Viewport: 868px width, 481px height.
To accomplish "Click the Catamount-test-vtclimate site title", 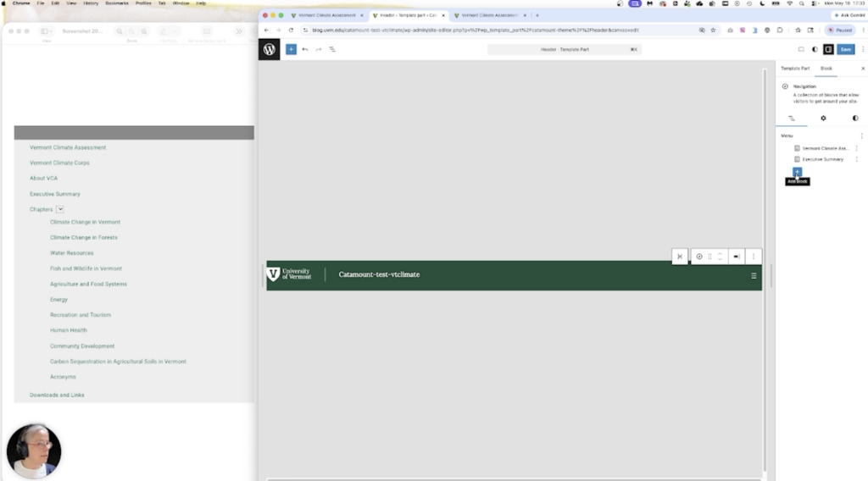I will click(379, 274).
